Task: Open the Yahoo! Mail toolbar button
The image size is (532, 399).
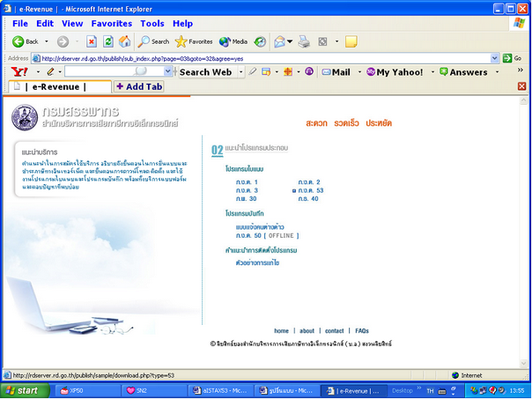Action: click(335, 71)
